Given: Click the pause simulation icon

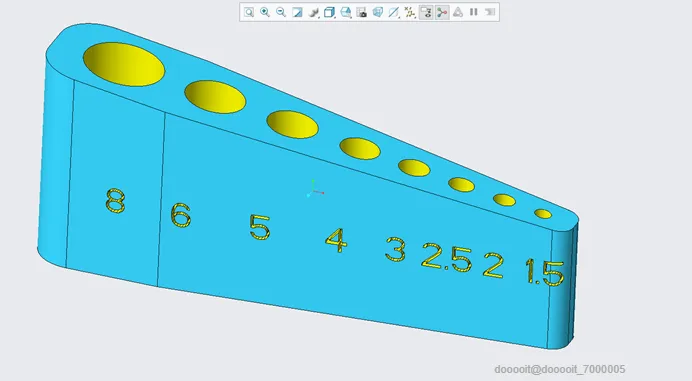Looking at the screenshot, I should tap(474, 12).
